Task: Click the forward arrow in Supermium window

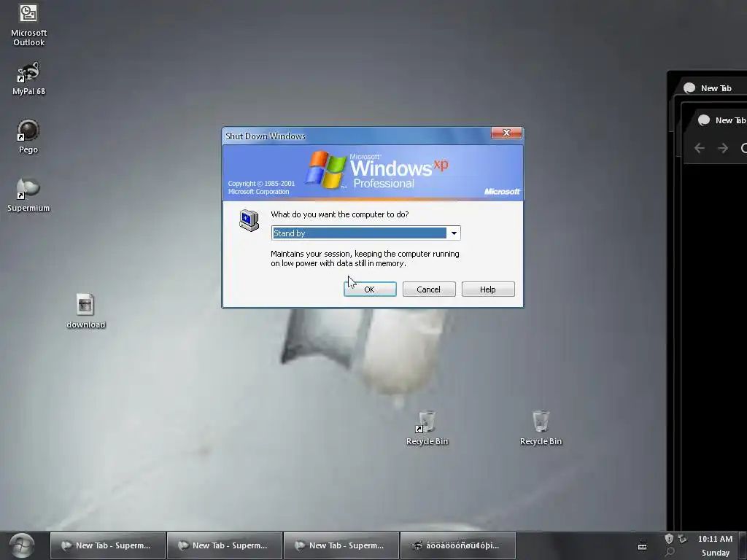Action: click(x=723, y=148)
